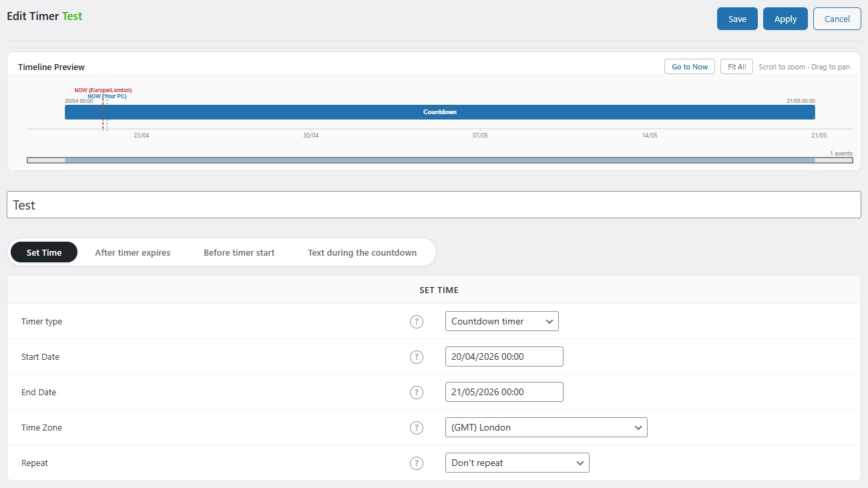Viewport: 868px width, 488px height.
Task: Expand the Time Zone London dropdown
Action: [546, 427]
